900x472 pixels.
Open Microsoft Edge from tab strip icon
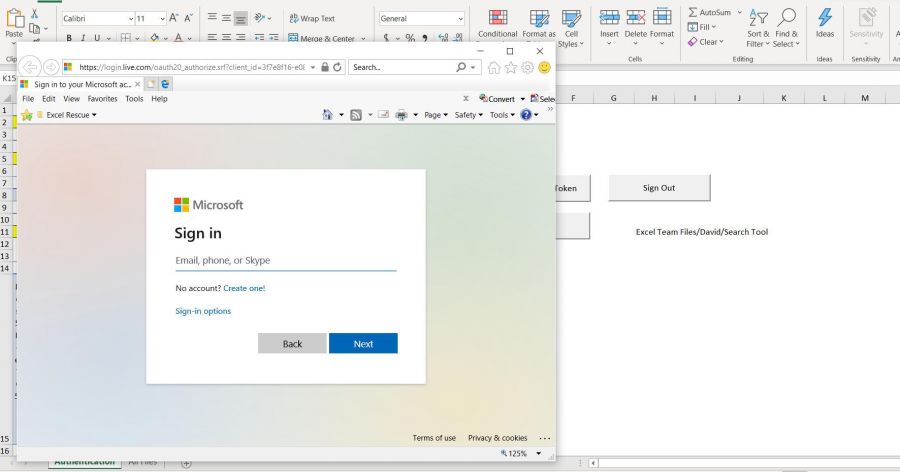pyautogui.click(x=165, y=84)
